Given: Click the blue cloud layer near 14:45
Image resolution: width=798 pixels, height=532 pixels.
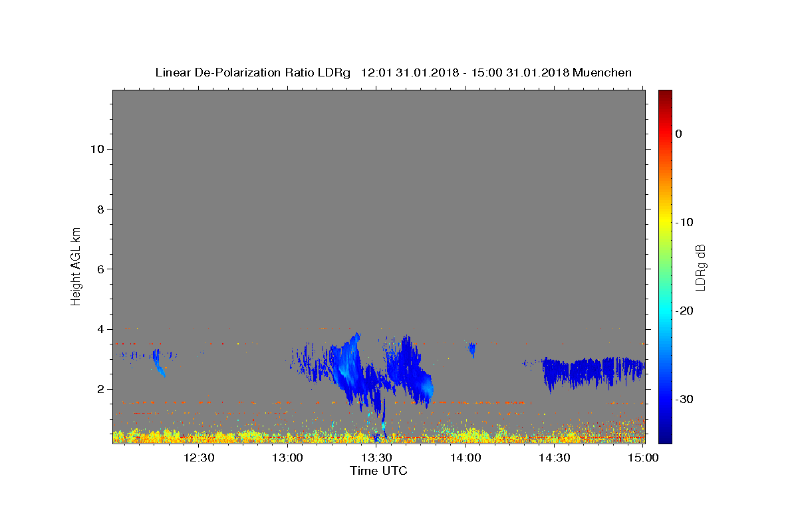Looking at the screenshot, I should [x=593, y=372].
